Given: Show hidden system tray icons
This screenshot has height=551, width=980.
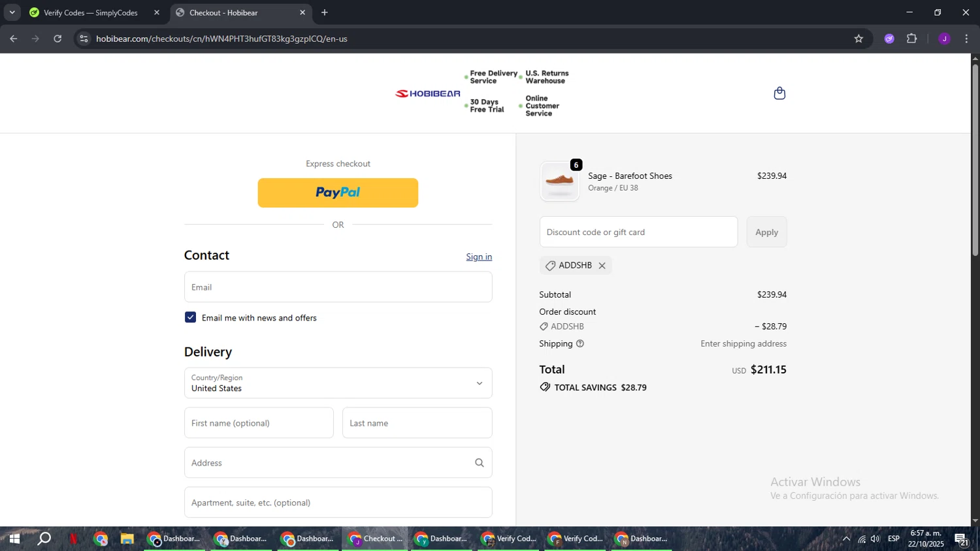Looking at the screenshot, I should pyautogui.click(x=846, y=539).
